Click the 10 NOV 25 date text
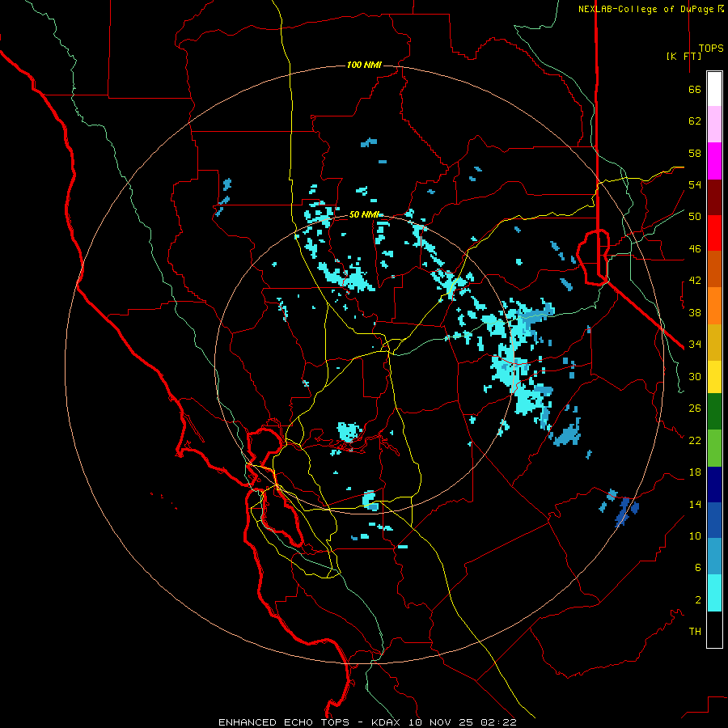This screenshot has width=728, height=728. [442, 722]
